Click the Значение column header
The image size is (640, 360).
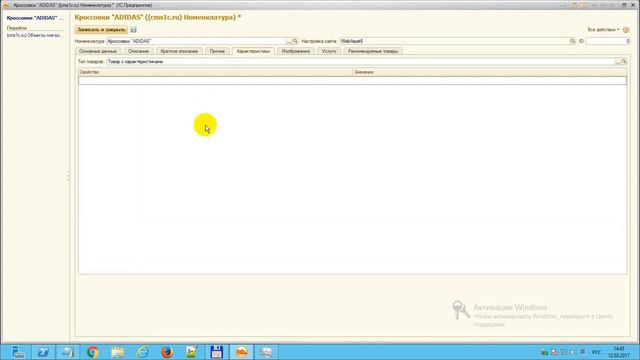click(x=489, y=72)
